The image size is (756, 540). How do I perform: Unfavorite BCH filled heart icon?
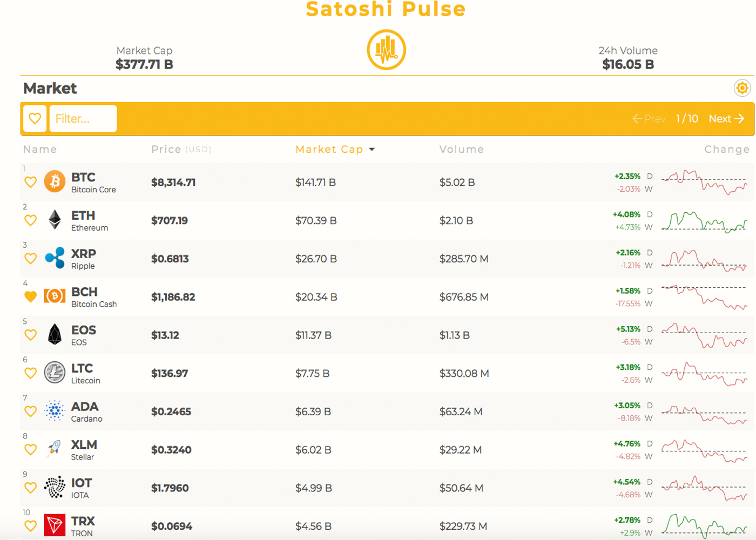click(x=31, y=296)
